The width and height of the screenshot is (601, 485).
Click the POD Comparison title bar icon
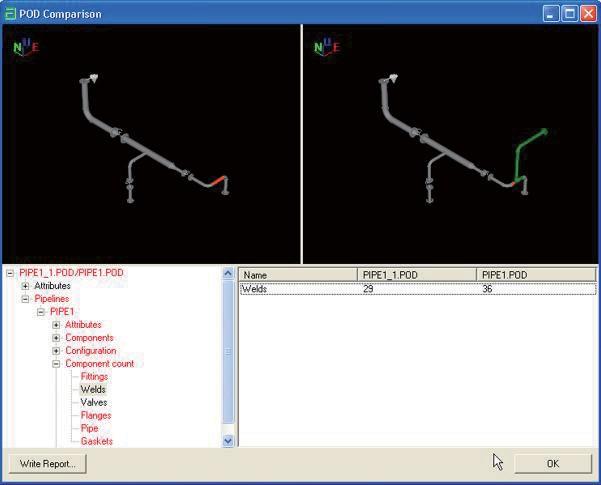[11, 13]
